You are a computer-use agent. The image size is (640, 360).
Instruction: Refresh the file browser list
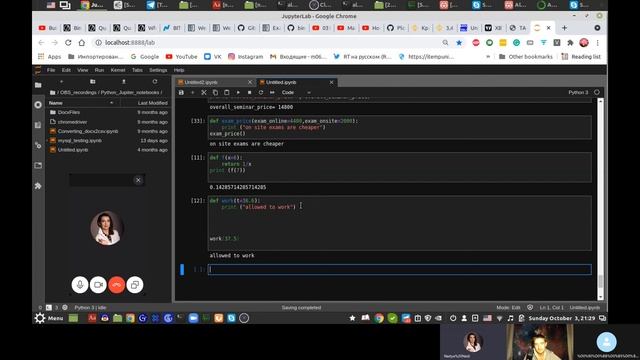coord(155,82)
